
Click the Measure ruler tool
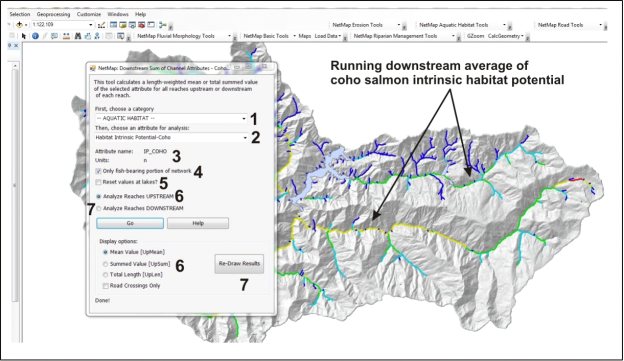(x=66, y=36)
